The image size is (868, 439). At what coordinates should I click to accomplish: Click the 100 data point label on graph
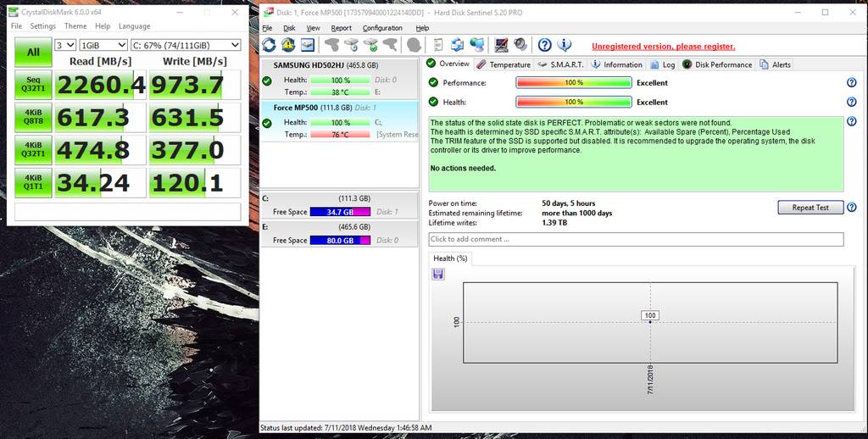click(650, 315)
